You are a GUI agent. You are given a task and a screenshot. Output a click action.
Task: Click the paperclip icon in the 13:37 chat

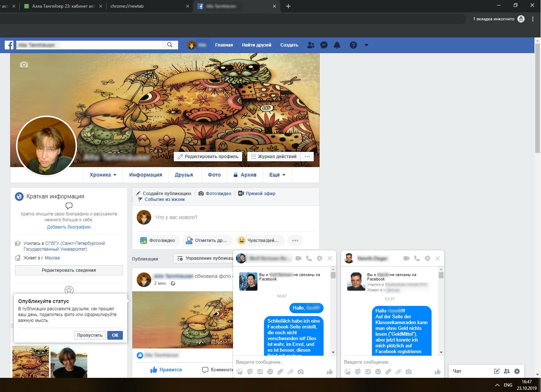398,372
